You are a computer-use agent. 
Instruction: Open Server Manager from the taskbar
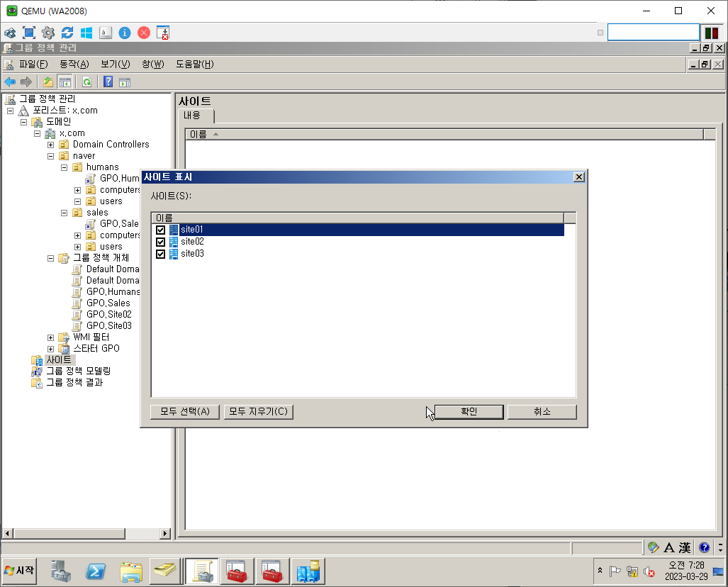61,571
